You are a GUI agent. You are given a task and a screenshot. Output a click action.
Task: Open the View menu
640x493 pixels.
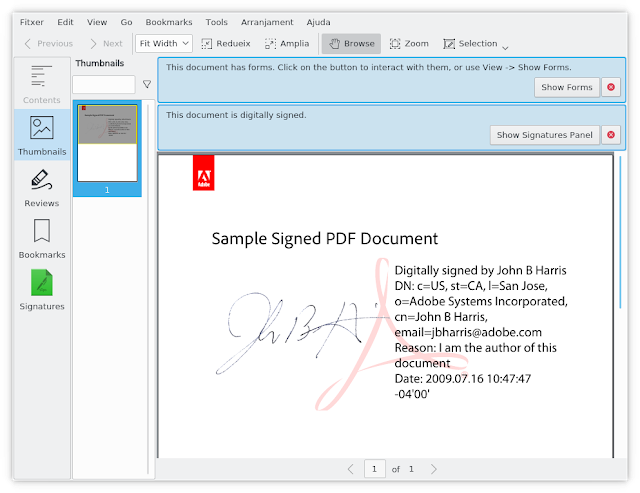(97, 22)
